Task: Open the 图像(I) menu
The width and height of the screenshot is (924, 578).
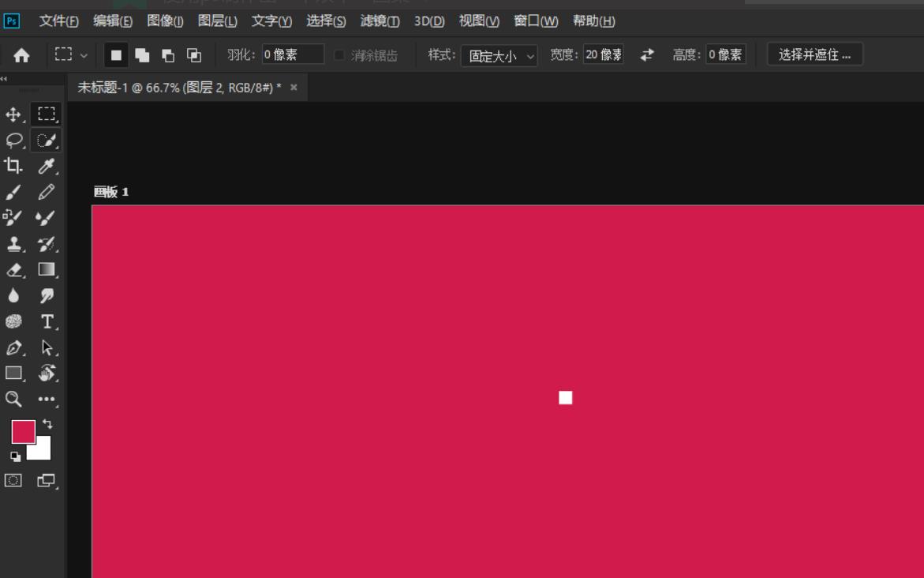Action: (x=165, y=21)
